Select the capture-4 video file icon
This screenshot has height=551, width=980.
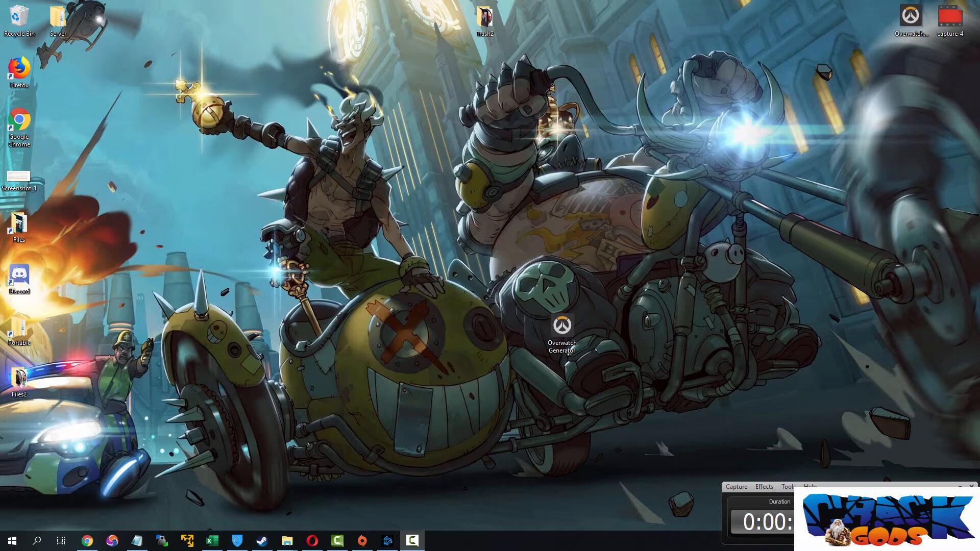coord(950,17)
